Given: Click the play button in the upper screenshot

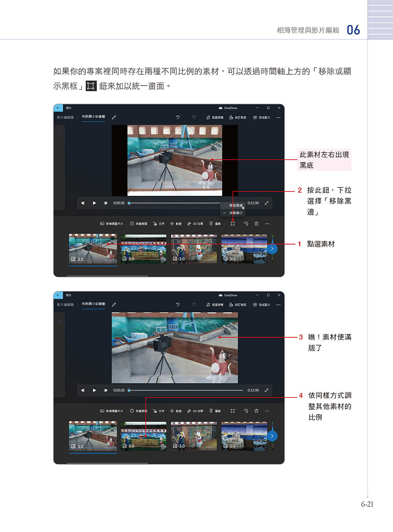Looking at the screenshot, I should (94, 203).
